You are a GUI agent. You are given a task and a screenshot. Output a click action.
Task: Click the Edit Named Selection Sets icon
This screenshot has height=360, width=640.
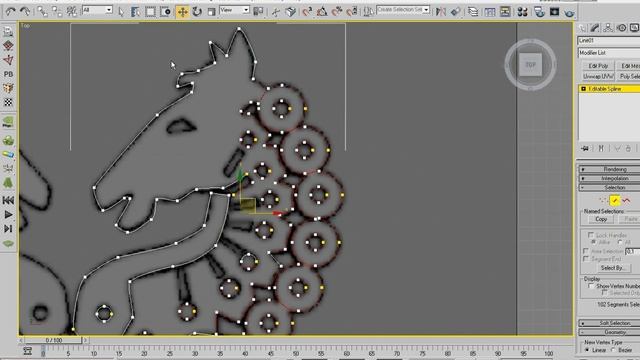(368, 12)
